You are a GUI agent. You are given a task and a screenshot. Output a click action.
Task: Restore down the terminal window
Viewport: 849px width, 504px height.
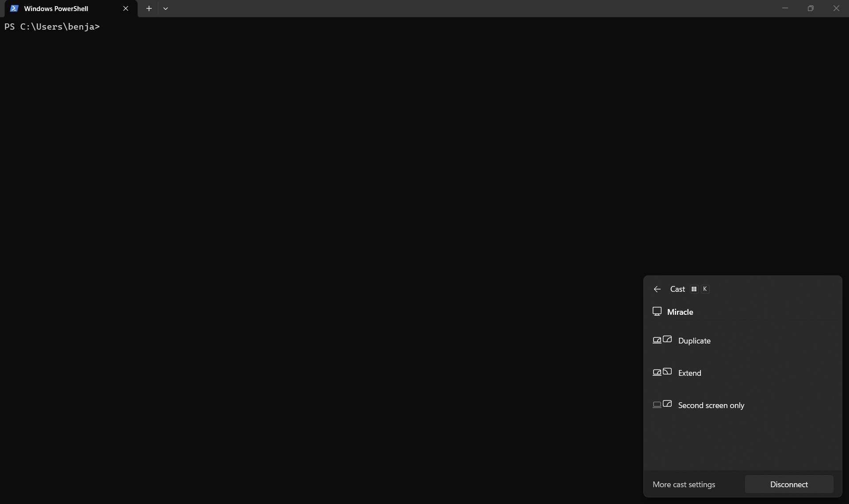[x=811, y=8]
